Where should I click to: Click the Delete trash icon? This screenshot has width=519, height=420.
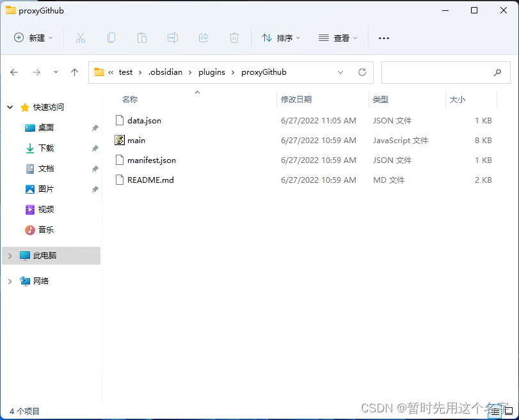point(234,38)
